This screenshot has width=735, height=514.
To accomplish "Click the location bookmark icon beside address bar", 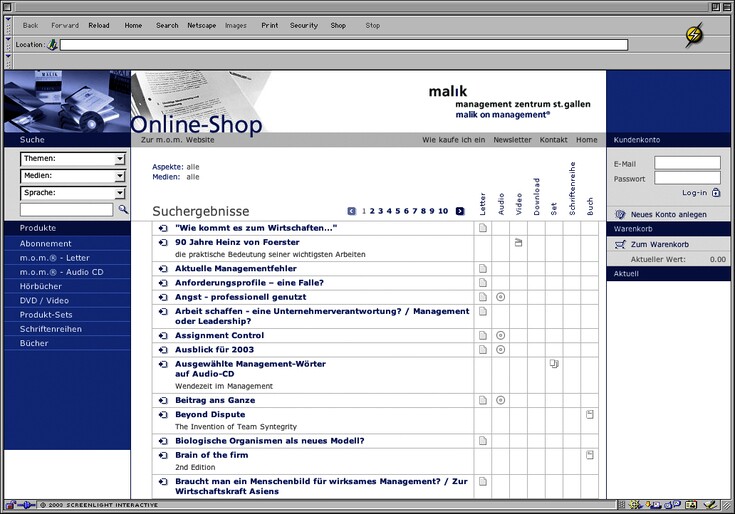I will 52,45.
